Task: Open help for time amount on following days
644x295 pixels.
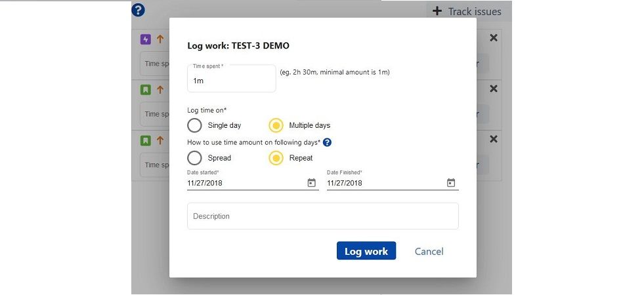Action: 327,142
